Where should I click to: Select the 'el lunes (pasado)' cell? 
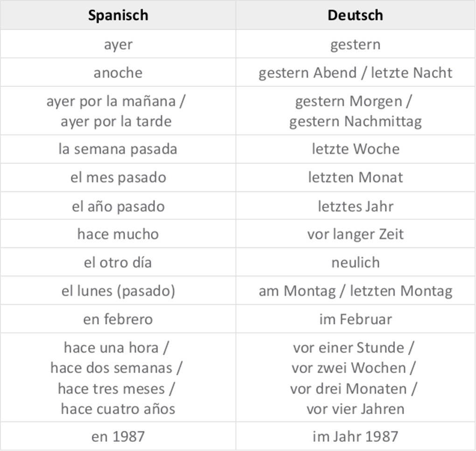[x=118, y=291]
